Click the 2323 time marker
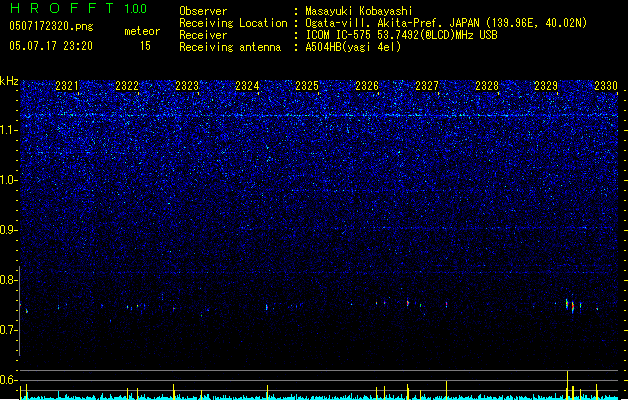629x400 pixels. pos(187,86)
